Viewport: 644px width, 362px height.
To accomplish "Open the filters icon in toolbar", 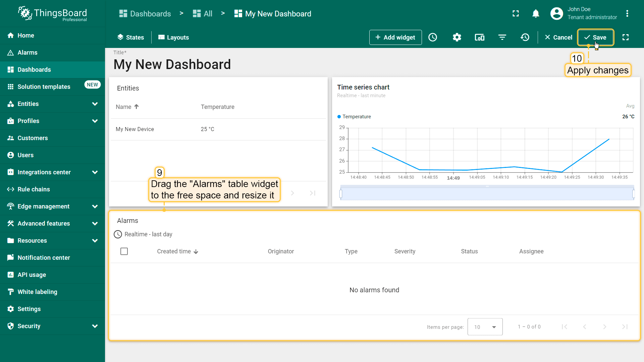I will [502, 37].
